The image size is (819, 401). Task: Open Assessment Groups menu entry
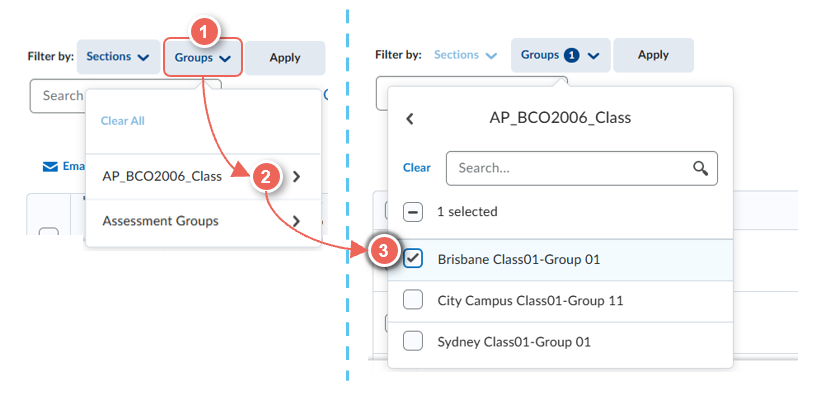coord(160,221)
